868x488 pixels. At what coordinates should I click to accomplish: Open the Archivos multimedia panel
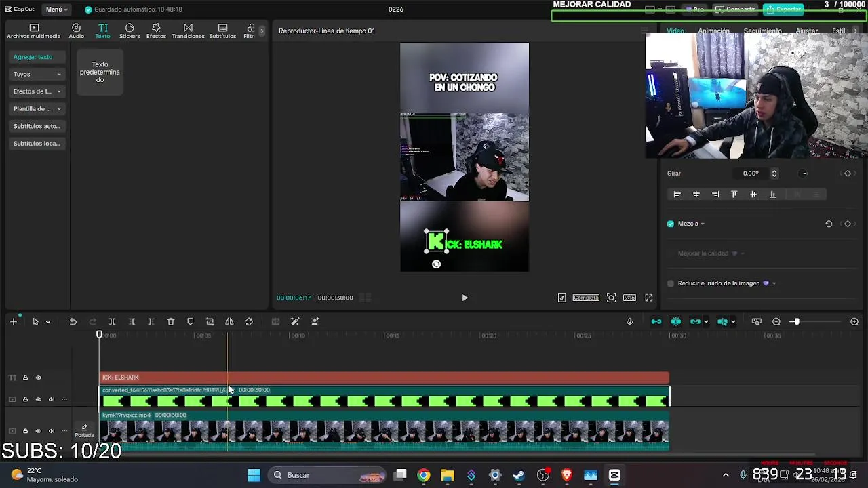[34, 31]
